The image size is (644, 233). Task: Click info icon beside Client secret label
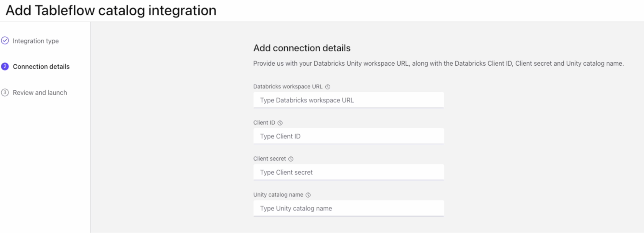291,159
